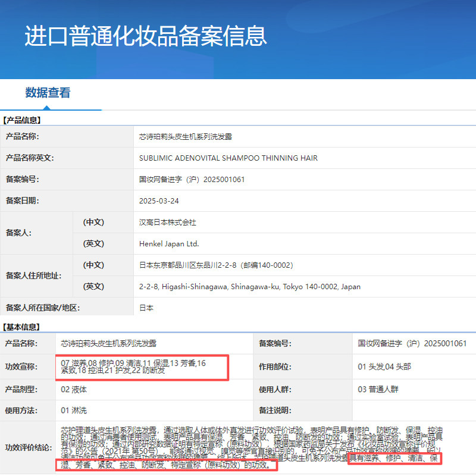The width and height of the screenshot is (476, 476).
Task: Click the 作用部位 value 01 头发,04 头部
Action: [384, 367]
